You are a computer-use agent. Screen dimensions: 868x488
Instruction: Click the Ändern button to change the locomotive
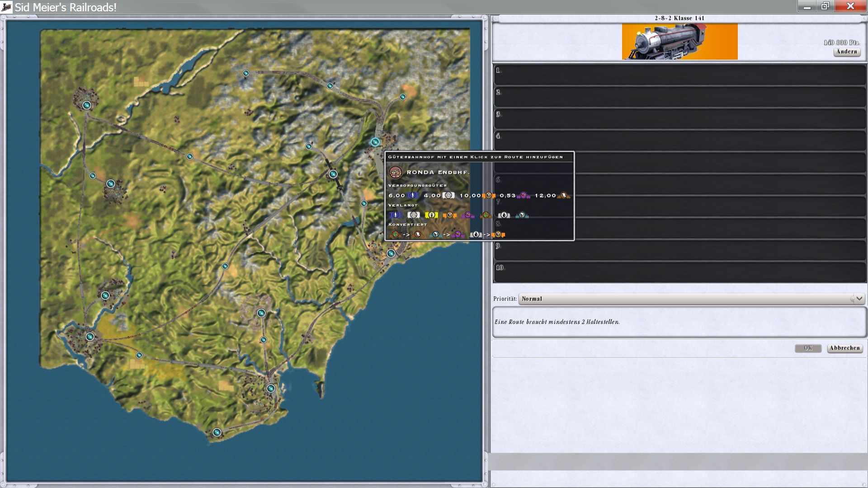pos(846,52)
